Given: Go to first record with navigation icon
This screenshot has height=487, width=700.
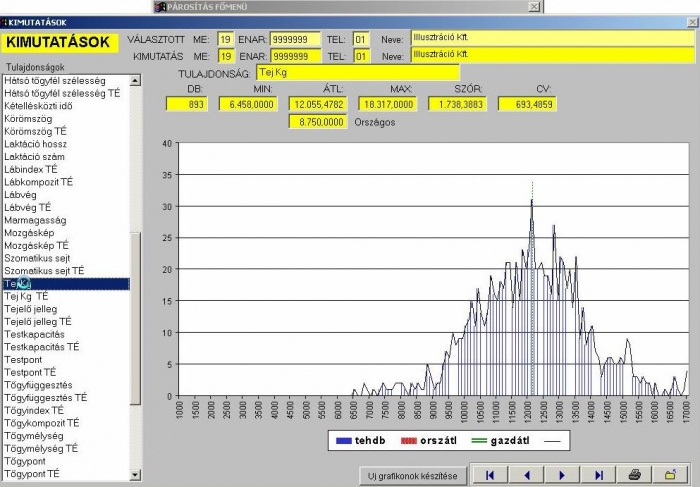Looking at the screenshot, I should [490, 475].
